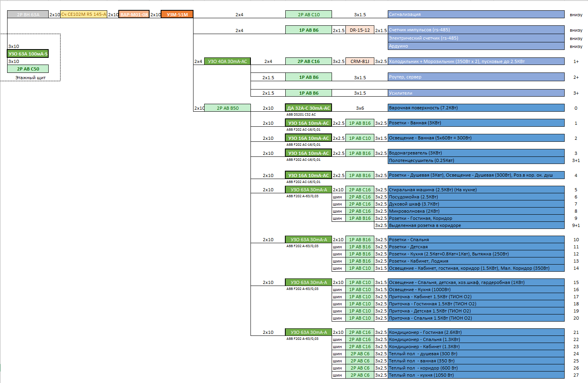The height and width of the screenshot is (383, 588).
Task: Select the '2P AB C6' breaker for кухня floor
Action: point(360,375)
